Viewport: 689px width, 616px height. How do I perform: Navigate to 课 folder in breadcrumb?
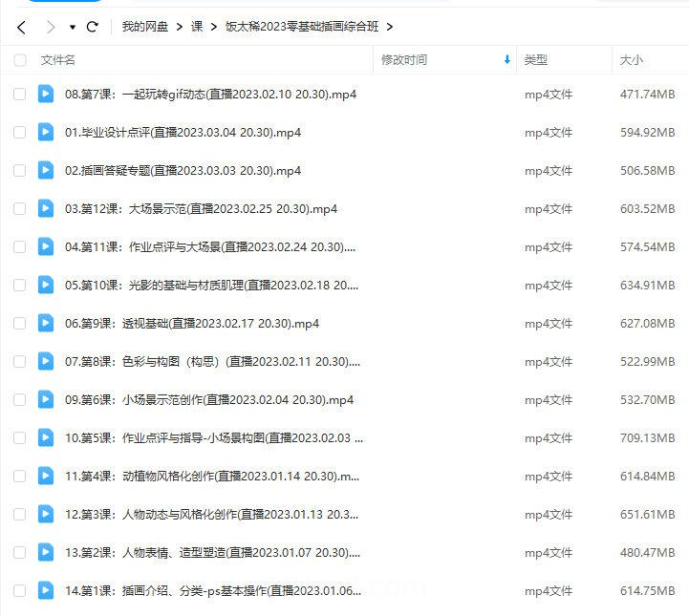pos(197,27)
